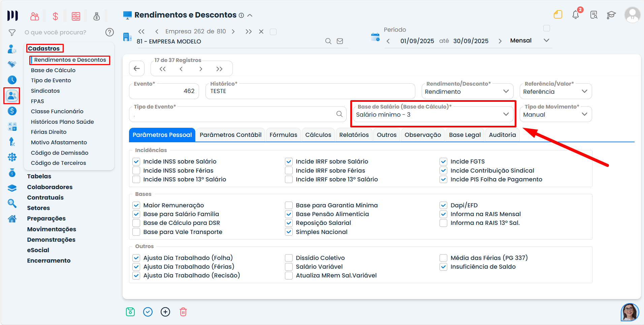Image resolution: width=644 pixels, height=325 pixels.
Task: Switch to the Fórmulas tab
Action: (283, 135)
